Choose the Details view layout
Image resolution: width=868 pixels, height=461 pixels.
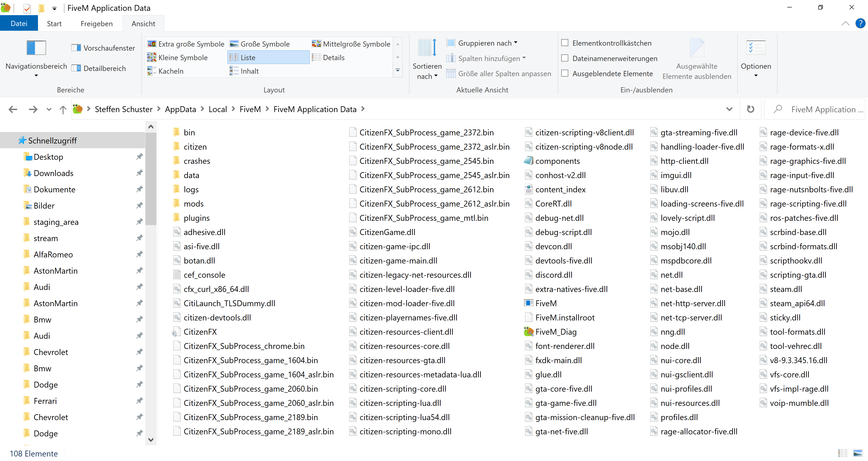pos(328,57)
